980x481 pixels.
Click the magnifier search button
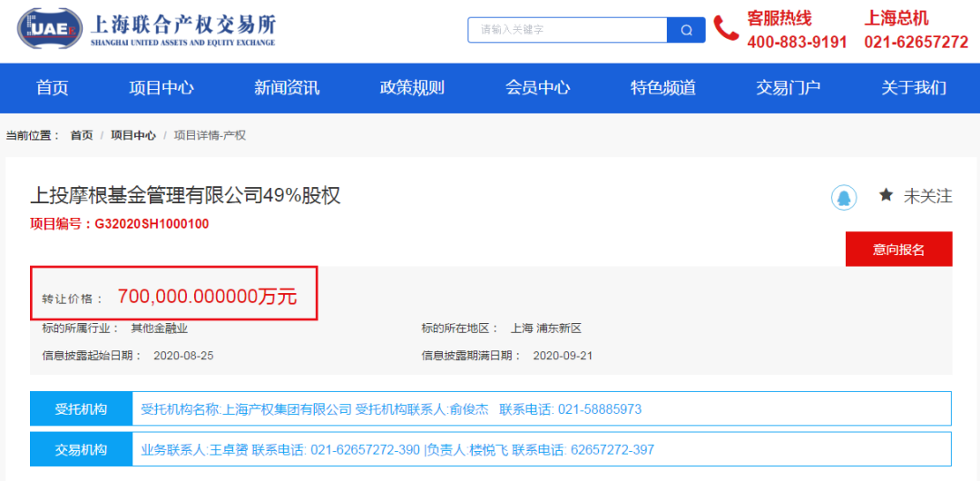[x=686, y=30]
